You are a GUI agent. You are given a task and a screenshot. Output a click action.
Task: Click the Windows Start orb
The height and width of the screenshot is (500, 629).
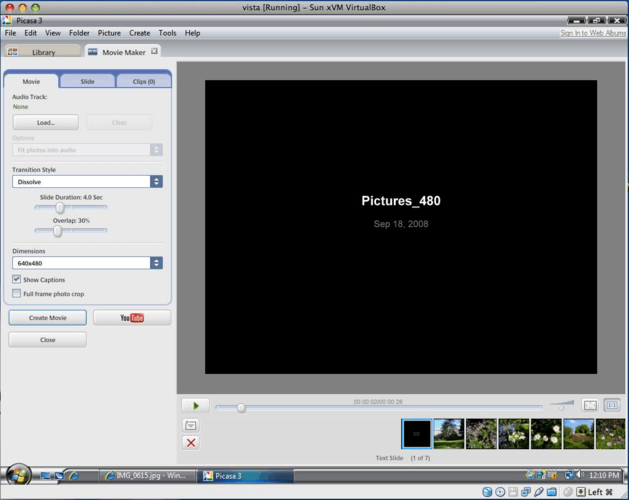[x=18, y=474]
